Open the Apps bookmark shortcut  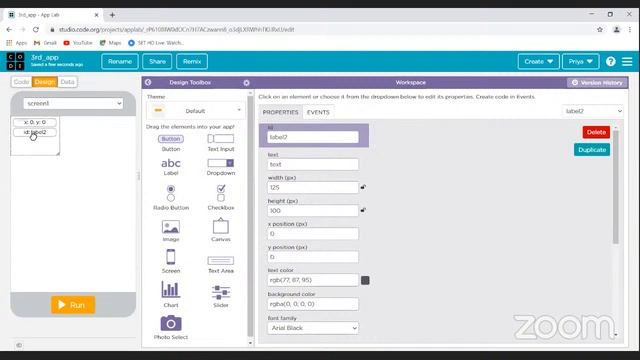click(17, 43)
